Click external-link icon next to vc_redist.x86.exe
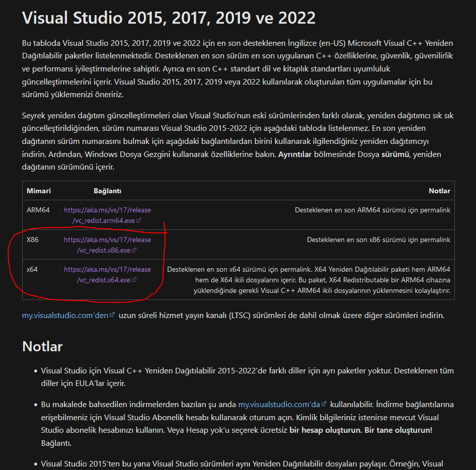476x470 pixels. coord(134,250)
